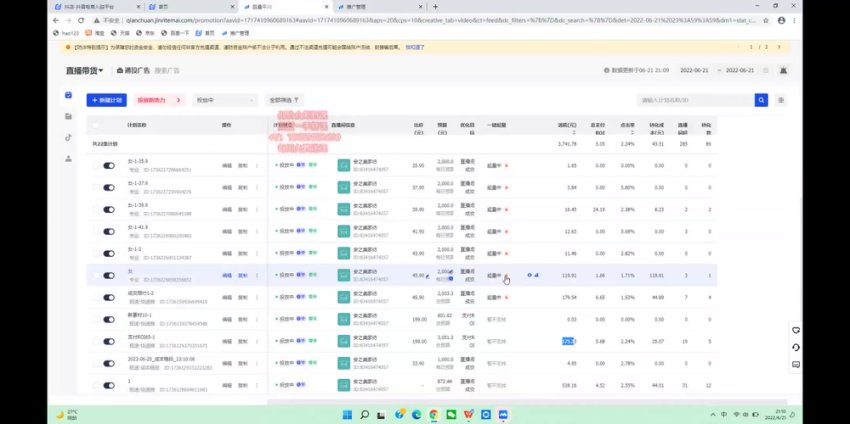
Task: Click the browser address bar URL
Action: (x=440, y=20)
